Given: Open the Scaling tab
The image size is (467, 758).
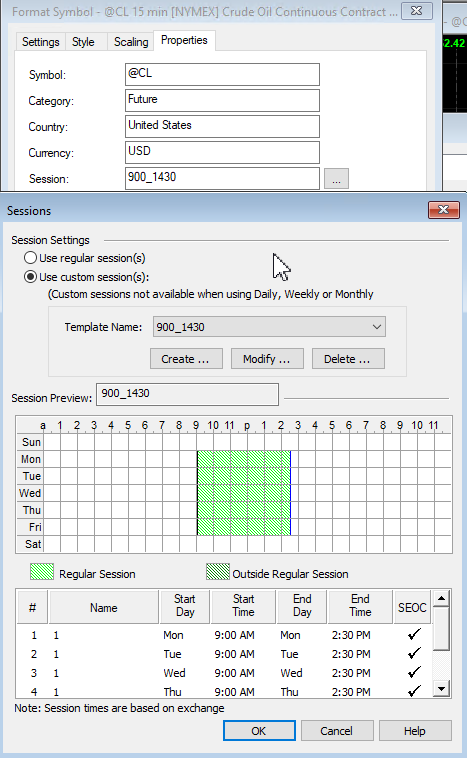Looking at the screenshot, I should (131, 42).
